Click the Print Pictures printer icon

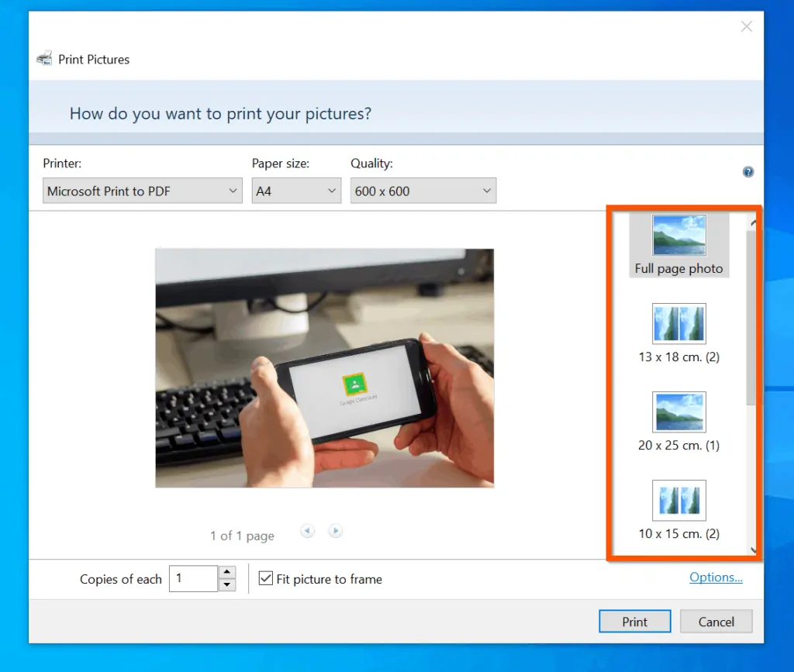tap(45, 59)
